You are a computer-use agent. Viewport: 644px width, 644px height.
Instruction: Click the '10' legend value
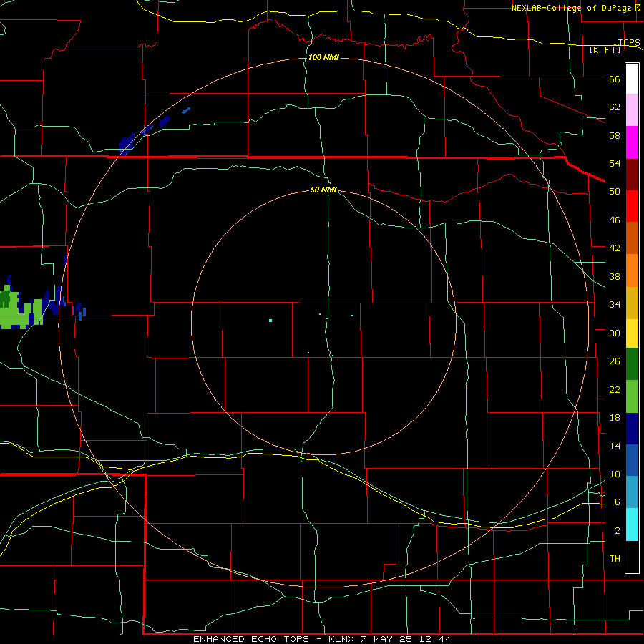coord(615,474)
